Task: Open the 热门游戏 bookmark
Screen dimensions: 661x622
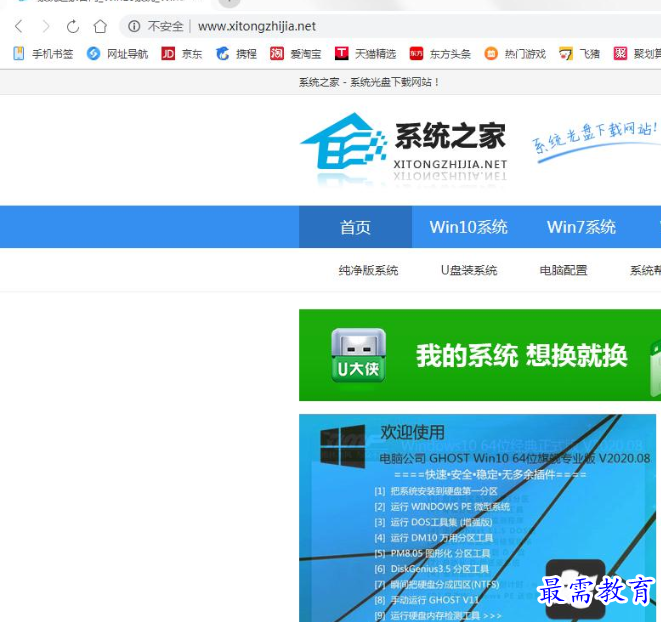Action: (515, 54)
